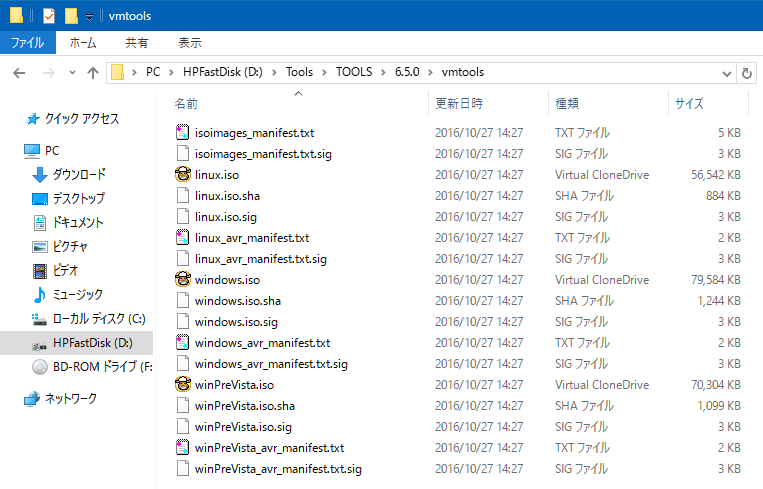Select file name winPreVista.iso.sig
Viewport: 763px width, 489px height.
coord(243,427)
